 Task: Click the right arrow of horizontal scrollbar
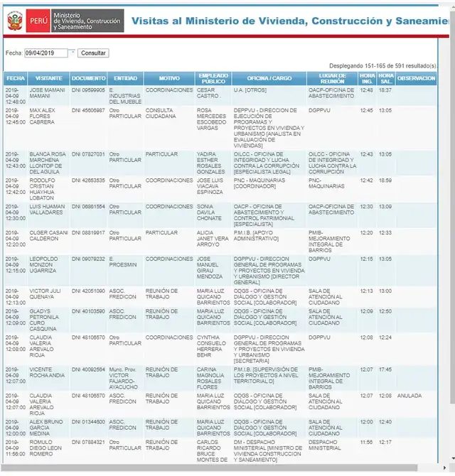[x=444, y=467]
